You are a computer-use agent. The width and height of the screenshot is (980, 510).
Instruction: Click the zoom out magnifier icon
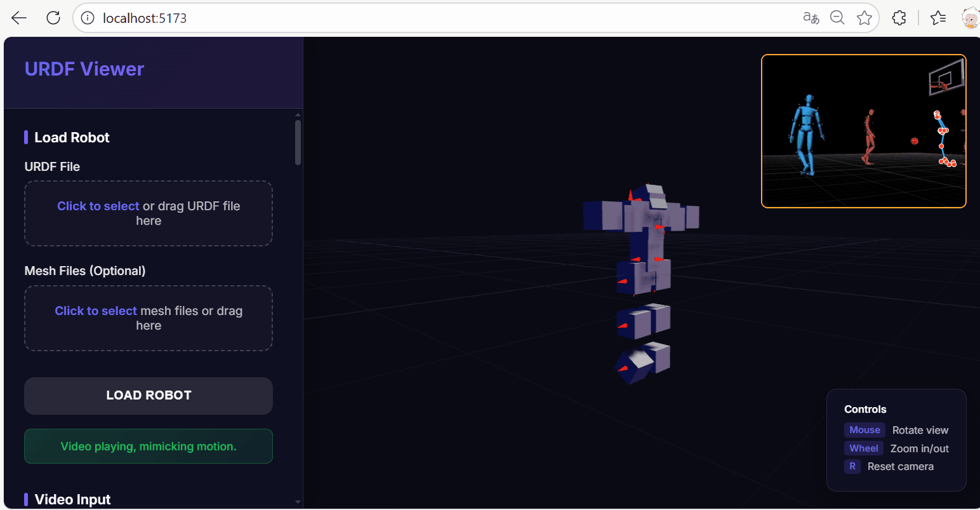[837, 18]
